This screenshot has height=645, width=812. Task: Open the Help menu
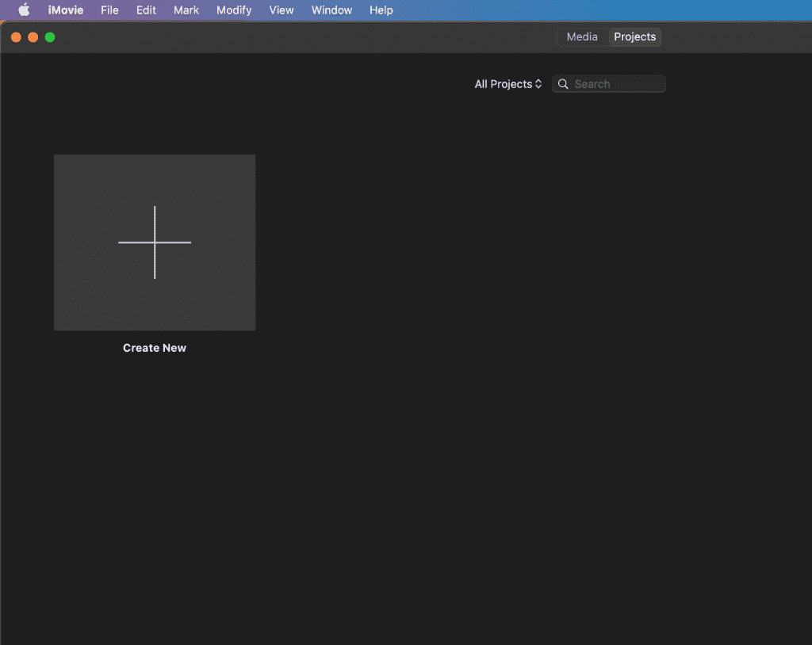click(381, 10)
